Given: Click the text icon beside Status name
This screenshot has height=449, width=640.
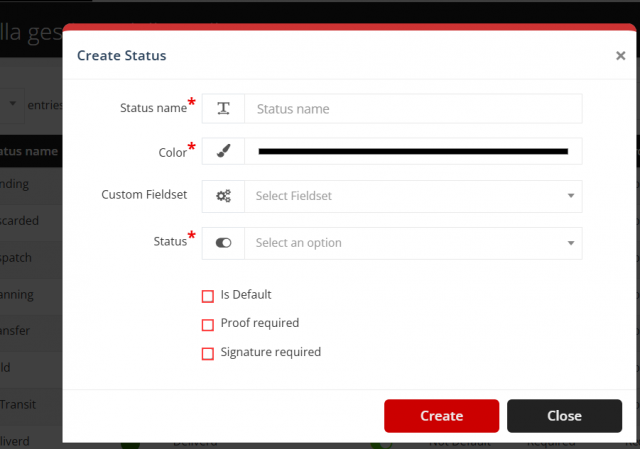Looking at the screenshot, I should click(223, 108).
